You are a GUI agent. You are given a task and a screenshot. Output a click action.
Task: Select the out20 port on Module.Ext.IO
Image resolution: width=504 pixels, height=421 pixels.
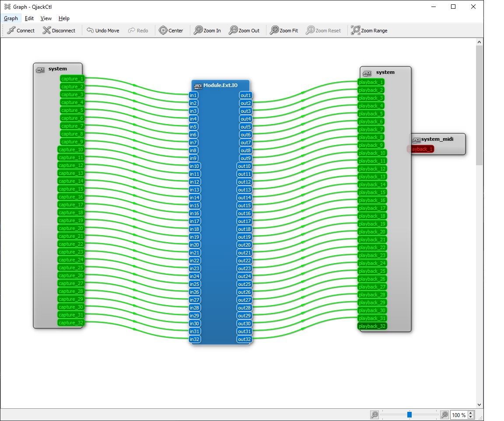pyautogui.click(x=244, y=245)
